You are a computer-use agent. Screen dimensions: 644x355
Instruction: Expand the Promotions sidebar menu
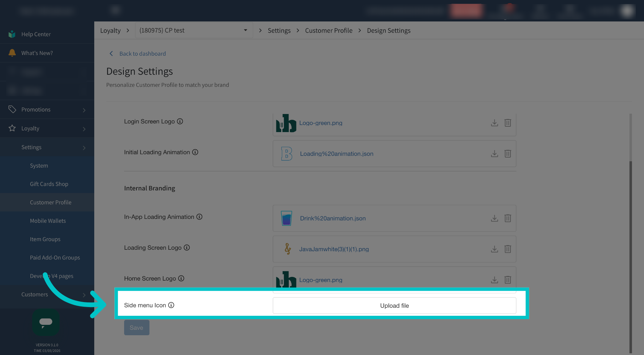tap(47, 110)
